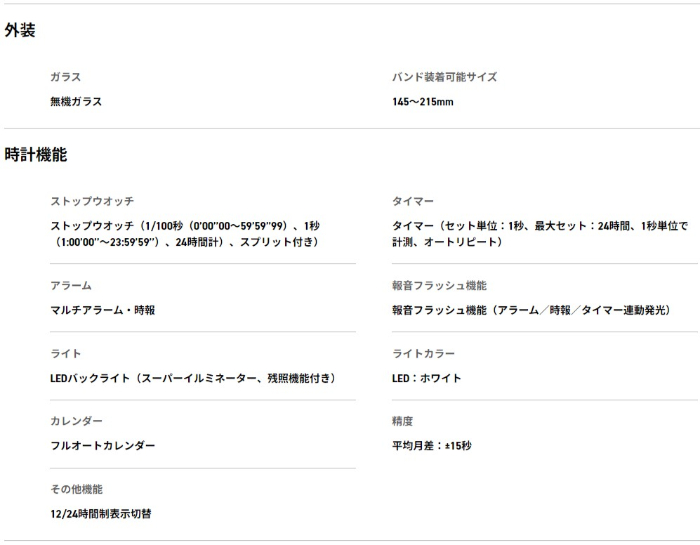Click the 145～215mm band size value
700x545 pixels.
(x=423, y=101)
